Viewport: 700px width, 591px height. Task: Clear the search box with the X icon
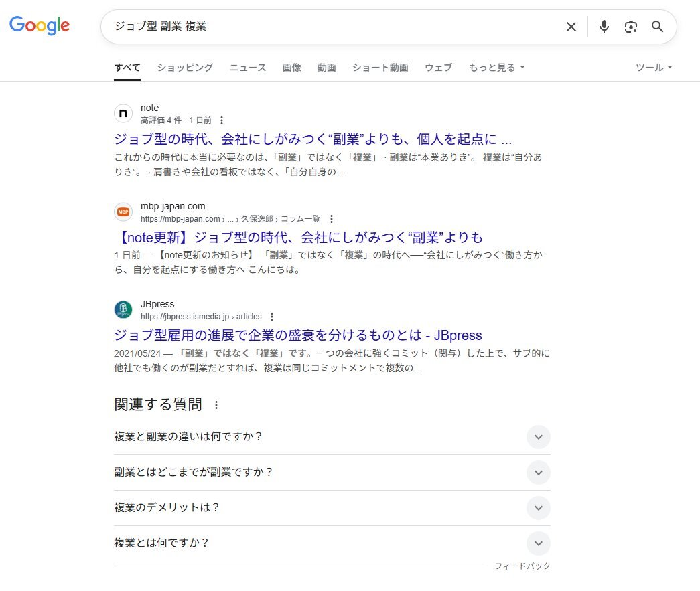[571, 27]
